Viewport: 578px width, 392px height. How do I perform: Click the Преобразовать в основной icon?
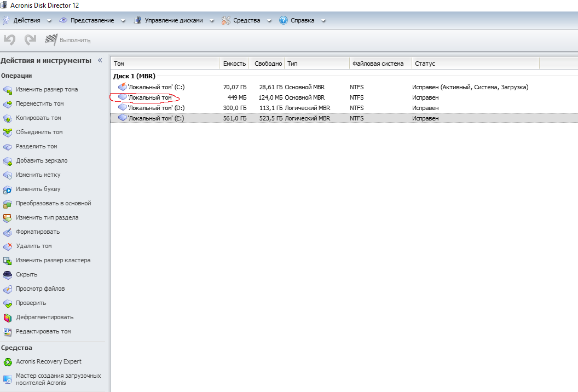point(7,204)
